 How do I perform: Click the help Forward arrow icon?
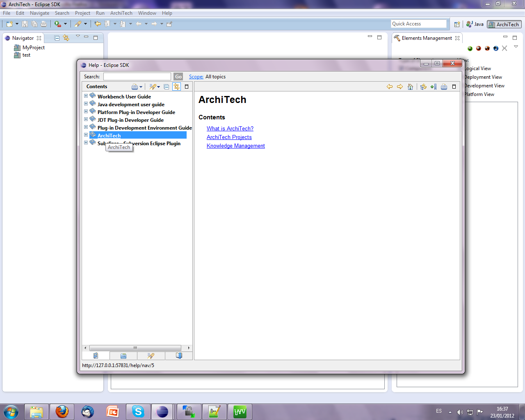(400, 87)
